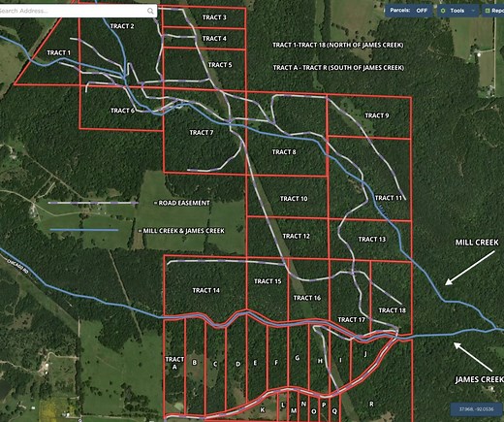Click the TRACT 10 label
Viewport: 504px width, 422px height.
(294, 199)
